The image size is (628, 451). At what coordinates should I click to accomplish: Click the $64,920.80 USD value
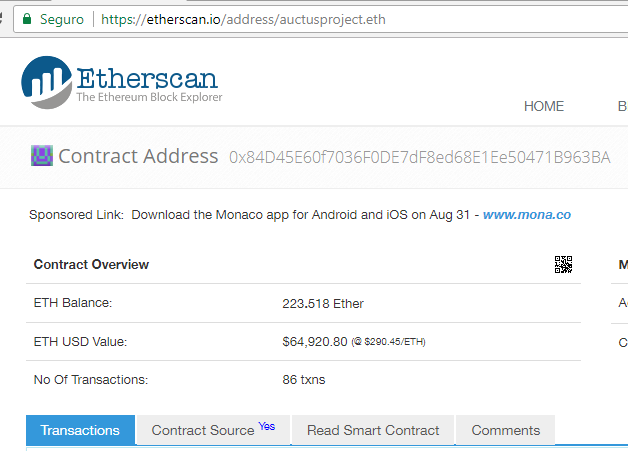[x=315, y=342]
